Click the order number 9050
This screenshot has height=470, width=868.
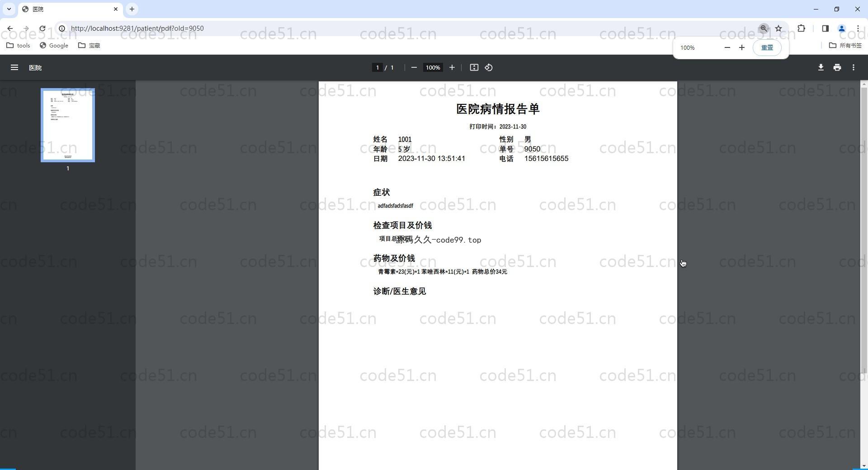(532, 149)
